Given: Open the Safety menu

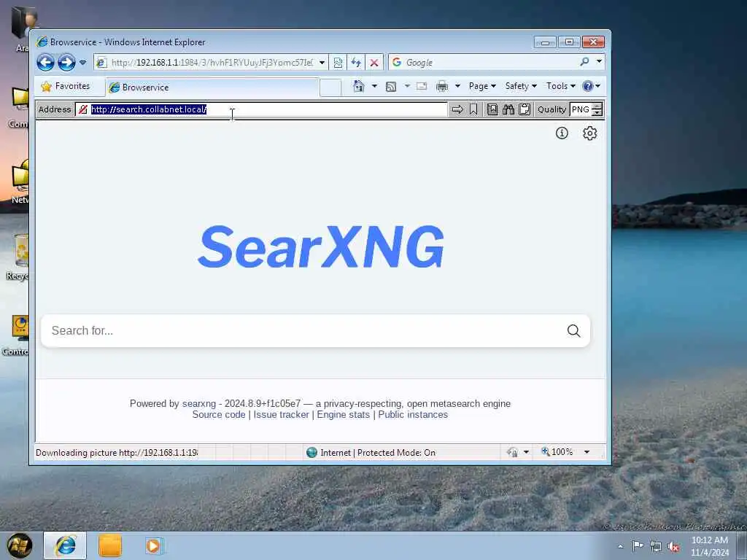Looking at the screenshot, I should 521,86.
